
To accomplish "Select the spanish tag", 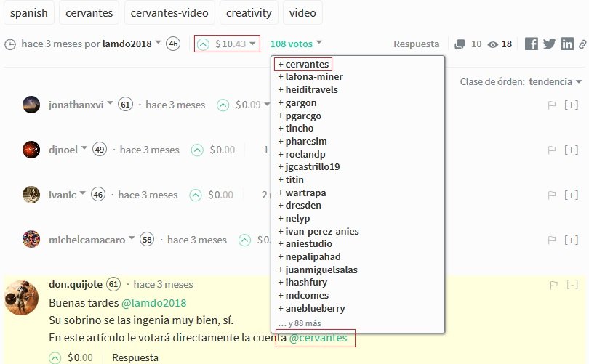I will (x=29, y=13).
